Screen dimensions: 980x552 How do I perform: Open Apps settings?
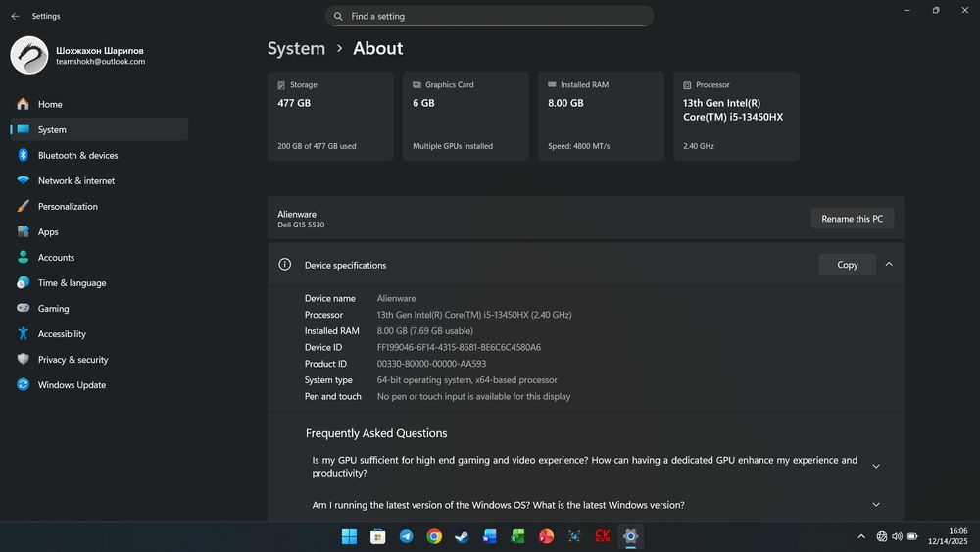(99, 232)
